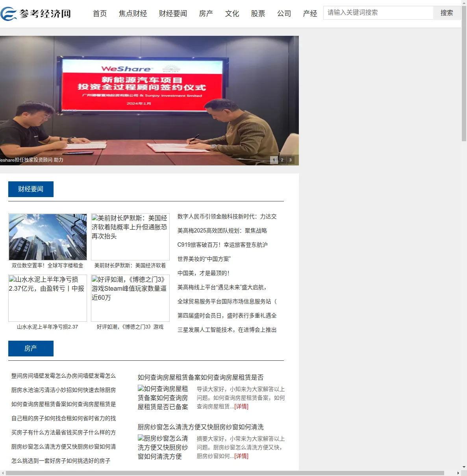The height and width of the screenshot is (476, 467).
Task: Click [详情] for the 房屋租赁备案 summary
Action: [x=241, y=406]
